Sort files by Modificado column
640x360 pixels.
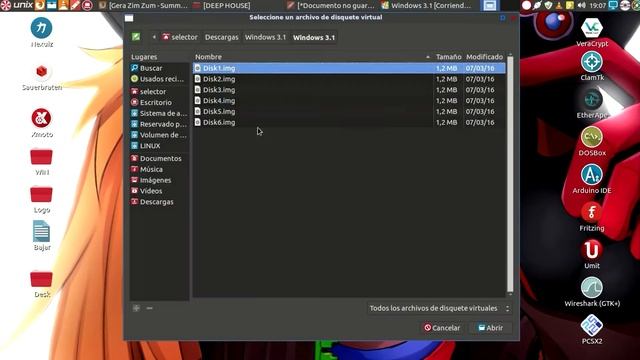click(x=484, y=57)
